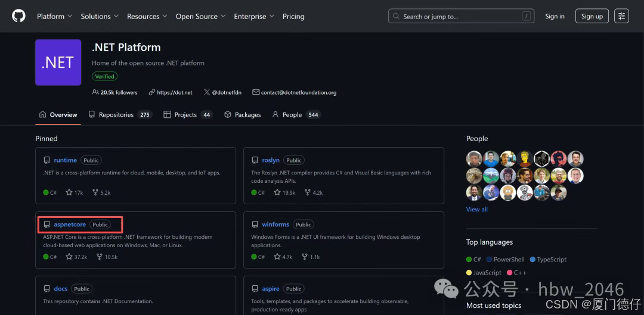Open aspnetcore's 10.5k forks
The height and width of the screenshot is (315, 644).
[x=107, y=257]
